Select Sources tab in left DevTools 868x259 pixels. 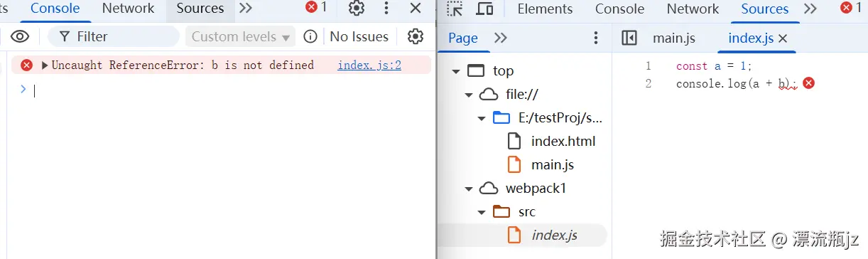pyautogui.click(x=200, y=9)
